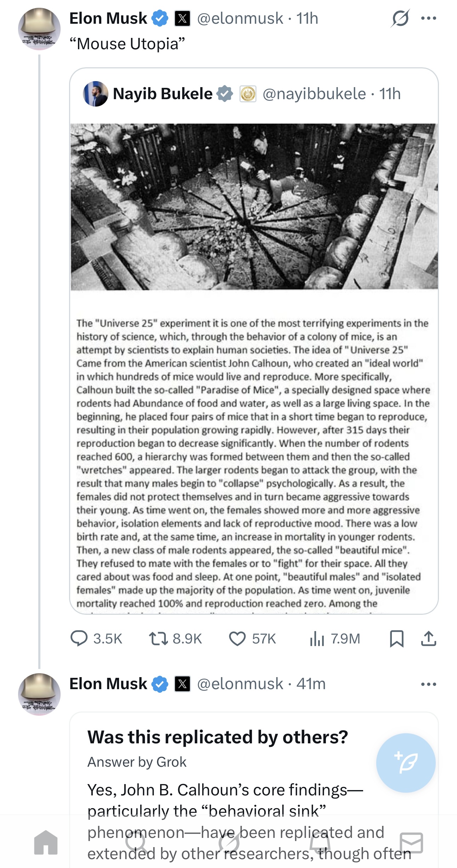Open Elon Musk's avatar on top tweet
Viewport: 457px width, 868px height.
39,29
